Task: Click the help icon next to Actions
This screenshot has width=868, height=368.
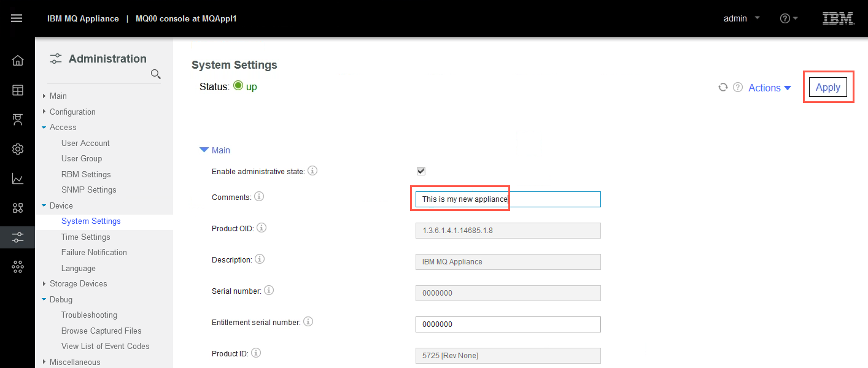Action: 738,88
